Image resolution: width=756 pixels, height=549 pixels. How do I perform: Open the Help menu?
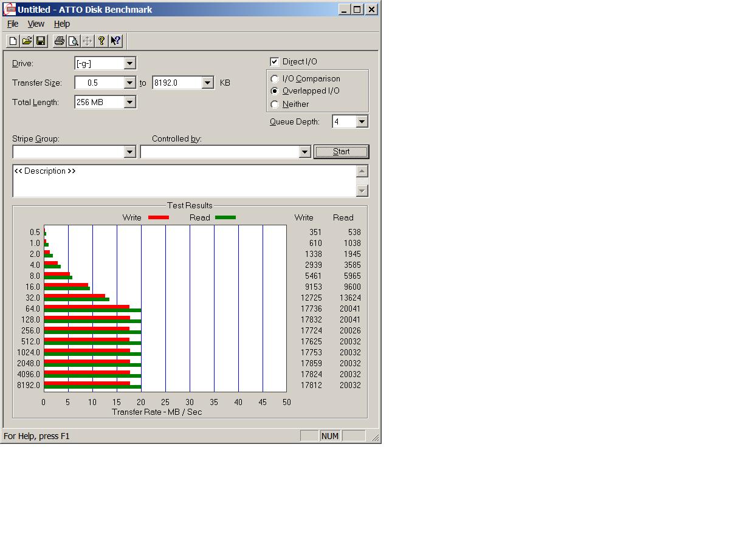(x=62, y=24)
